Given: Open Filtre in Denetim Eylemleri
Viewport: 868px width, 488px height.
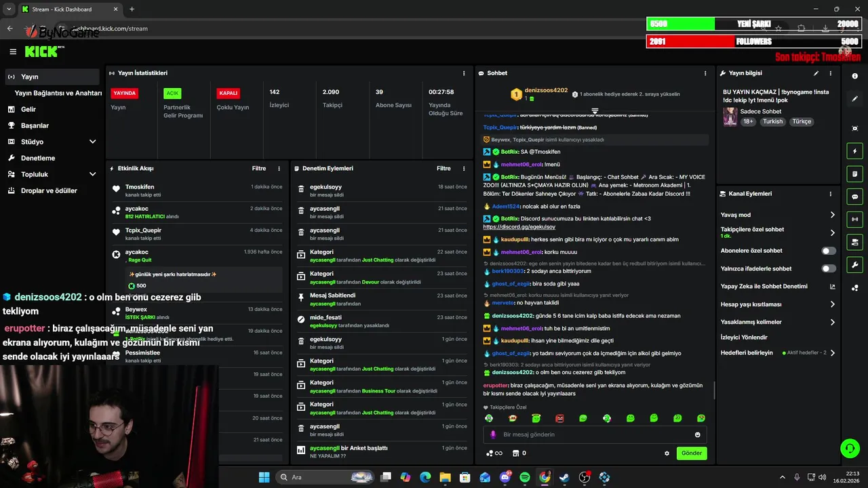Looking at the screenshot, I should tap(443, 168).
